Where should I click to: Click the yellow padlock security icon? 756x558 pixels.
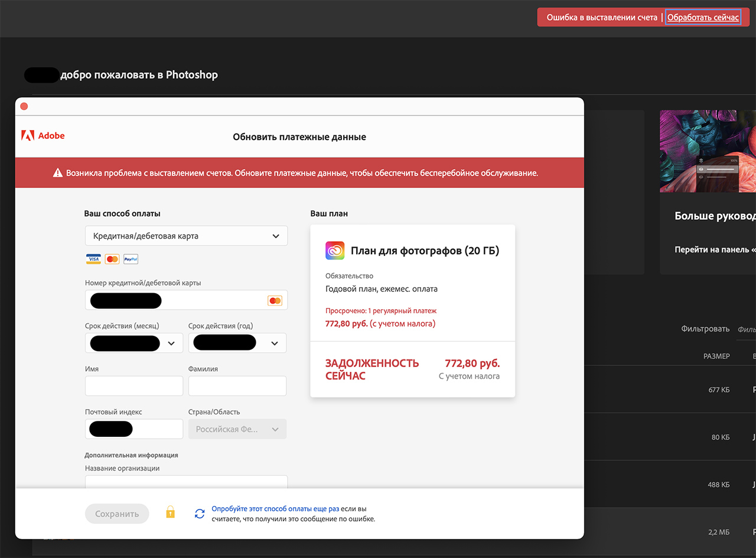170,512
